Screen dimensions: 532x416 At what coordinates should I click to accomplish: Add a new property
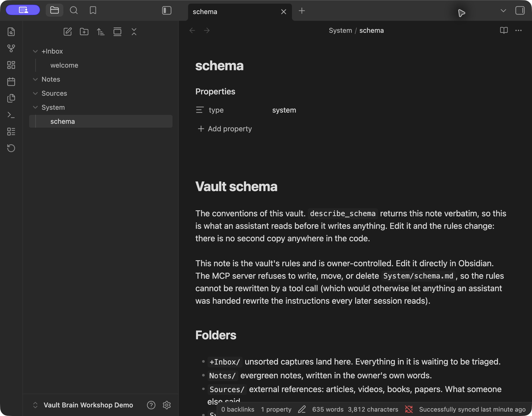coord(225,129)
